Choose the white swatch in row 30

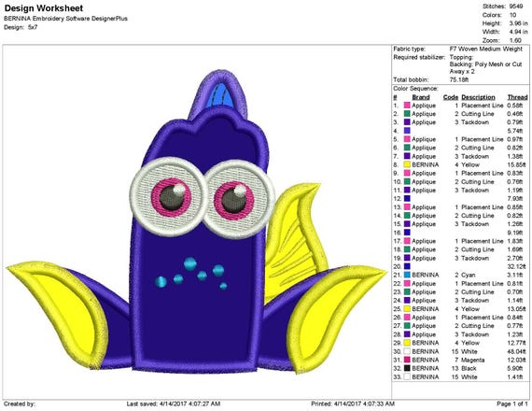pos(407,351)
